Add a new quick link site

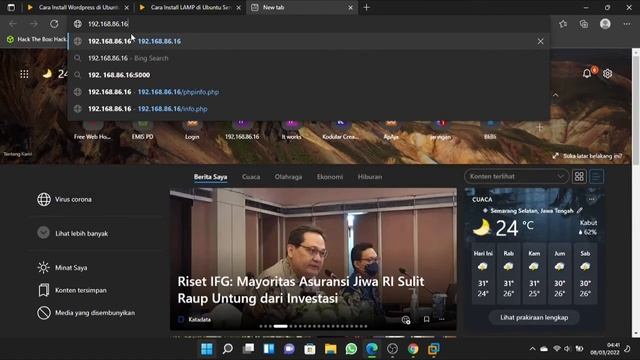click(x=540, y=127)
